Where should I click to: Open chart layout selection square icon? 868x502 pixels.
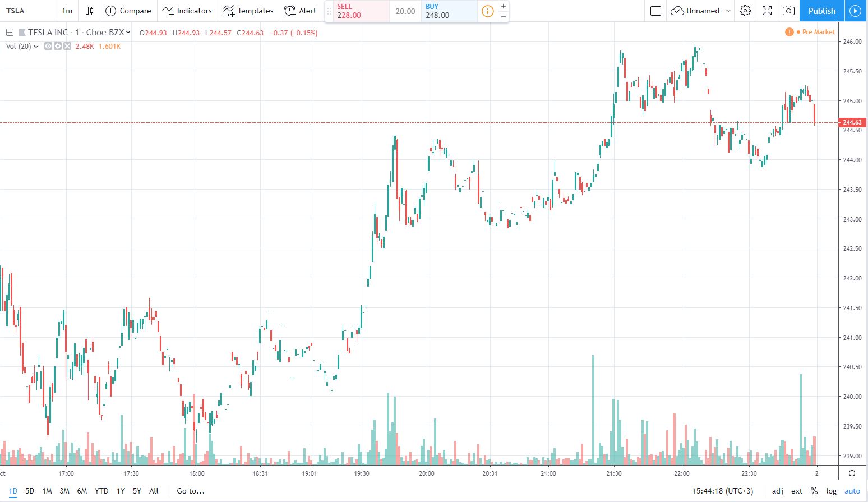click(655, 11)
